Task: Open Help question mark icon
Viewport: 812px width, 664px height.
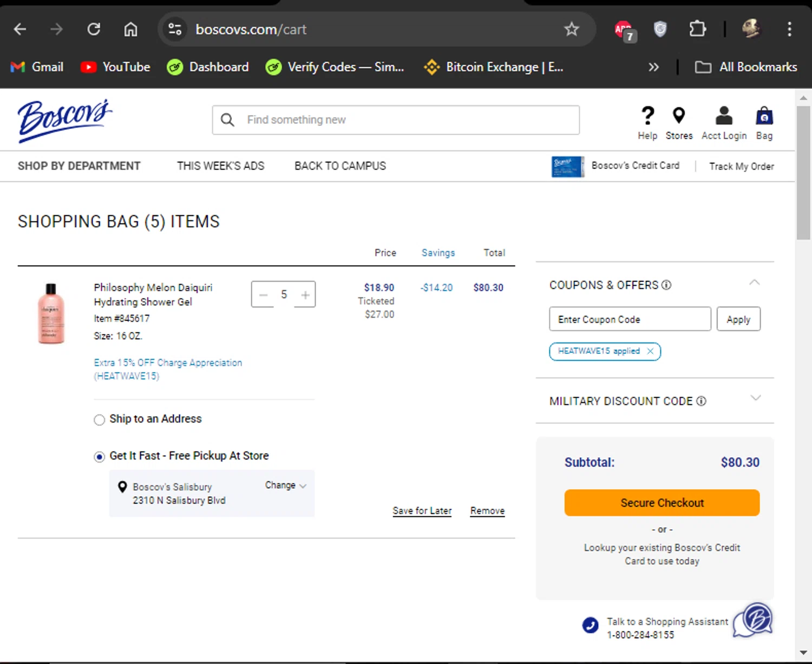Action: (647, 115)
